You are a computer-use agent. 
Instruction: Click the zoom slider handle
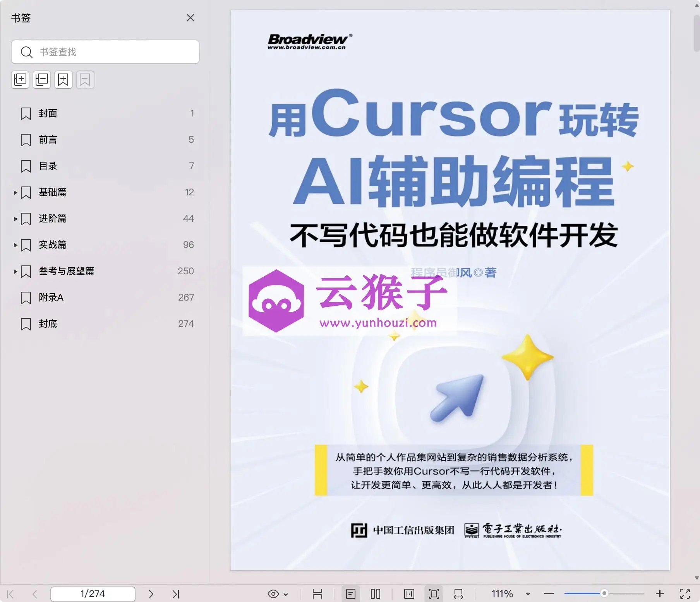click(604, 593)
